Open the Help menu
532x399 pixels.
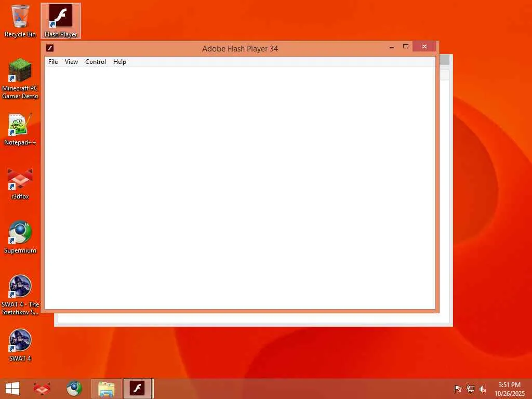[119, 62]
